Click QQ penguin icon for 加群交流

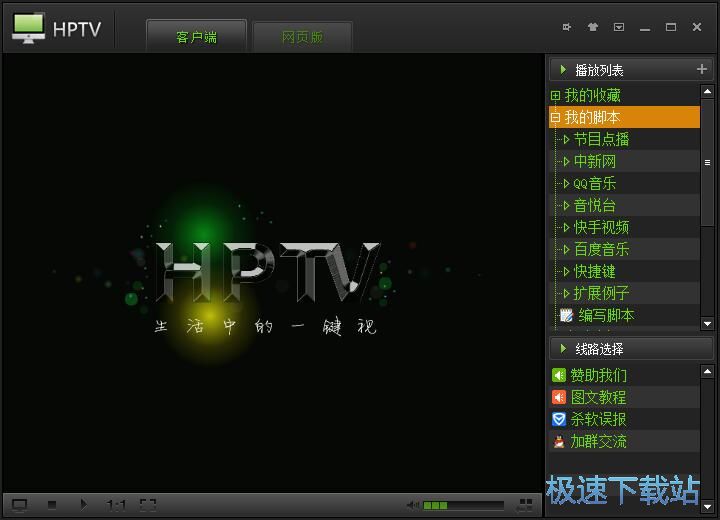point(559,441)
